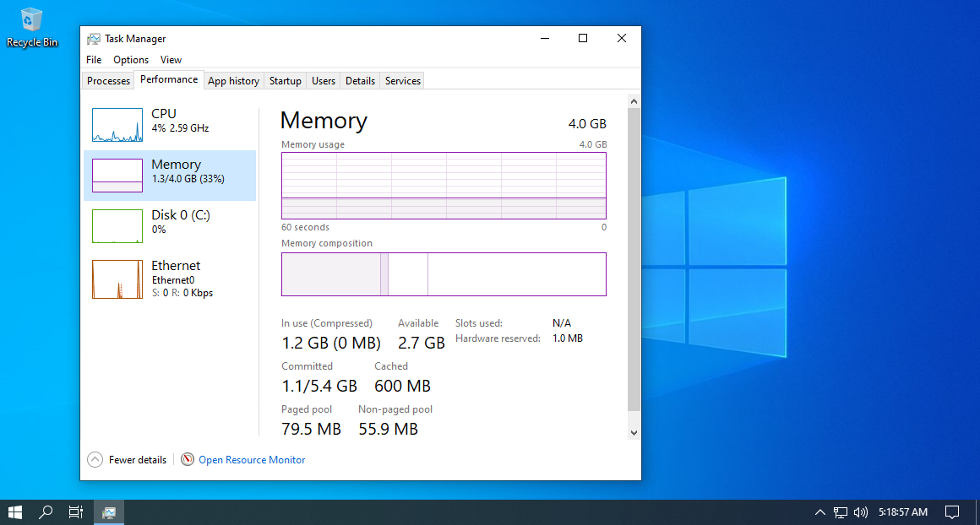Viewport: 980px width, 525px height.
Task: Open the Options menu
Action: (131, 60)
